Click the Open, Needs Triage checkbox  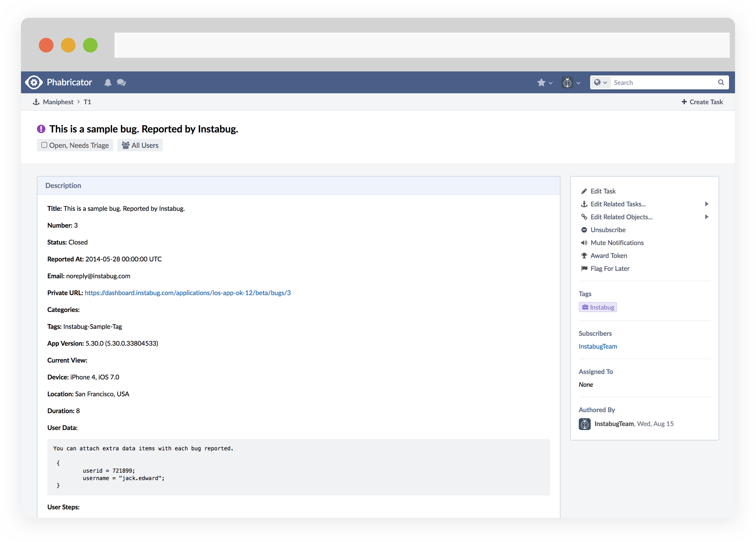pos(44,145)
